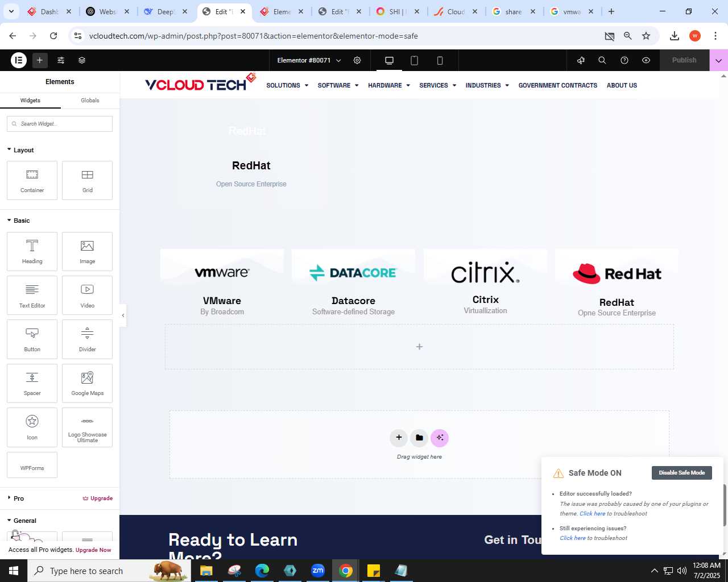Open the ABOUT US menu item
The height and width of the screenshot is (582, 728).
click(x=622, y=85)
